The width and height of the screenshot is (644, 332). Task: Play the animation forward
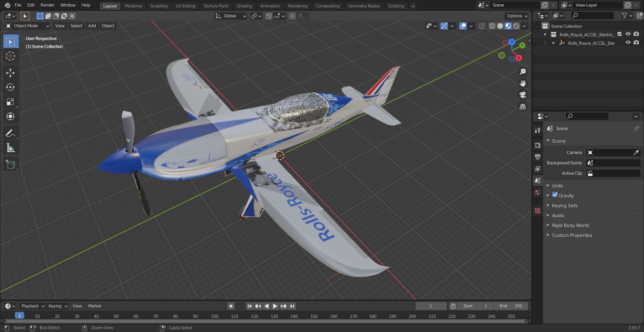275,306
